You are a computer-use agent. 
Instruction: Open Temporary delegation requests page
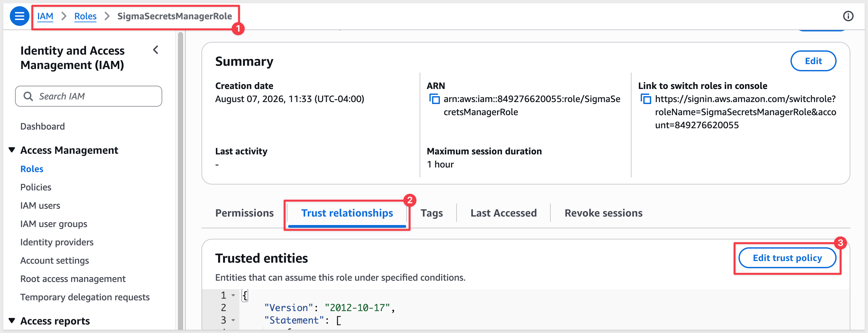point(85,297)
